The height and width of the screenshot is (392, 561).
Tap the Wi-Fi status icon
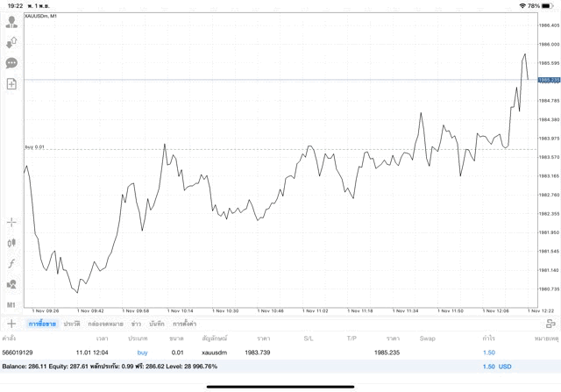coord(522,6)
